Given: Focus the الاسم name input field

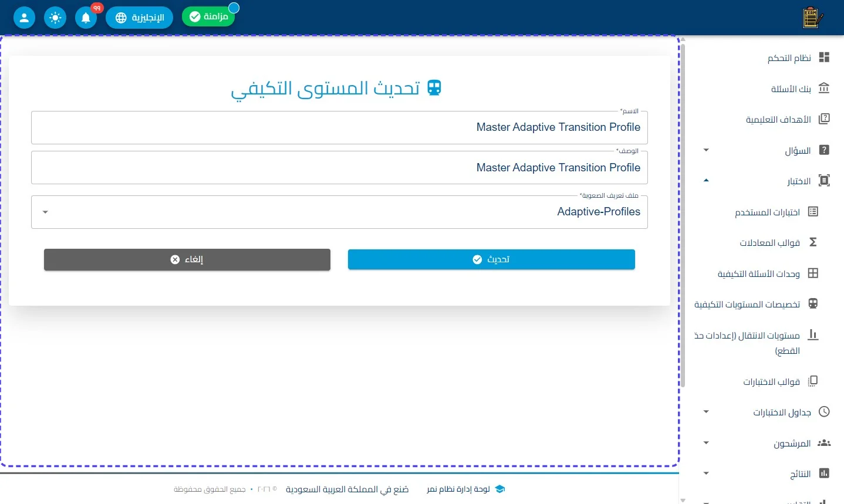Looking at the screenshot, I should [x=339, y=127].
